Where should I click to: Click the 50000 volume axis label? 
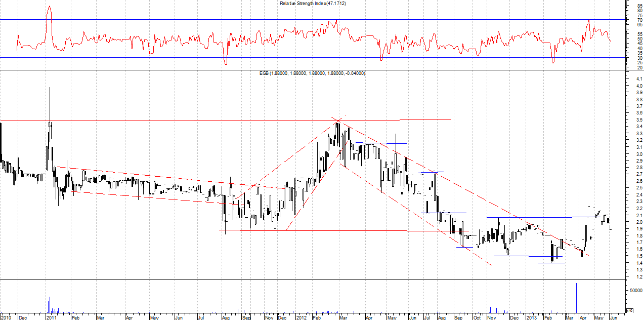click(x=636, y=291)
